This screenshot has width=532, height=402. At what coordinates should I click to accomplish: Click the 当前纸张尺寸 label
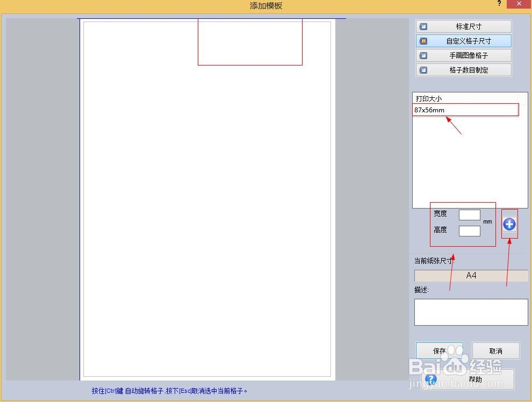click(x=434, y=261)
